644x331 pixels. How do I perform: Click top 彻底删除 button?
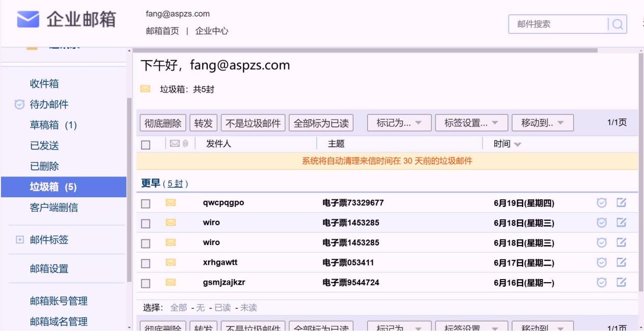163,123
